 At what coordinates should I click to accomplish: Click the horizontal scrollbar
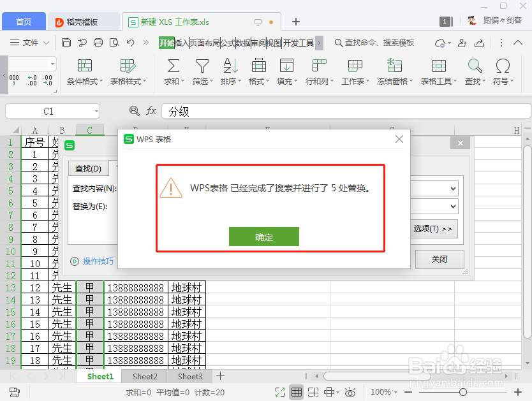point(377,376)
